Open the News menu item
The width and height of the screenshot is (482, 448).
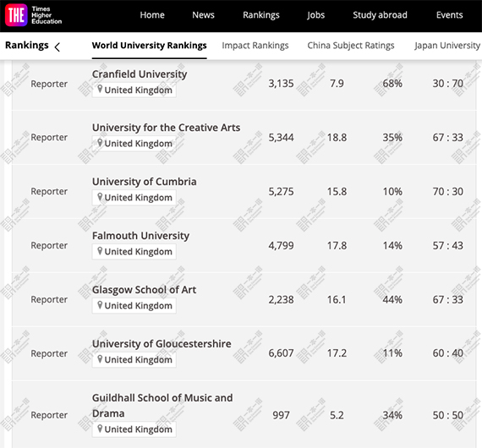[x=203, y=14]
